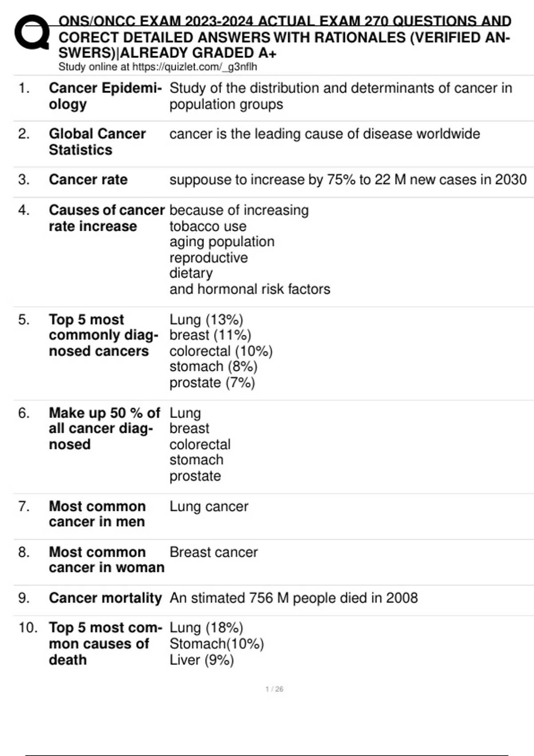Image resolution: width=534 pixels, height=756 pixels.
Task: Click the 'Global Cancer Statistics' term
Action: pos(97,142)
